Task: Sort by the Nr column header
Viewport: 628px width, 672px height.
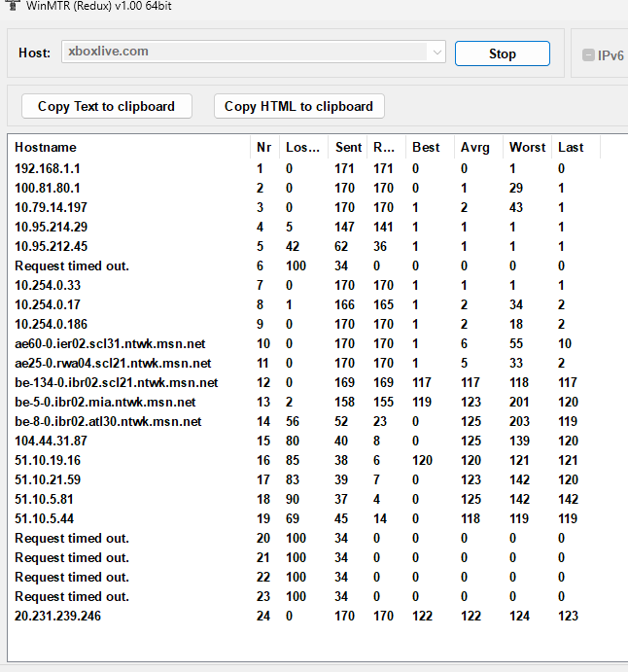Action: point(263,147)
